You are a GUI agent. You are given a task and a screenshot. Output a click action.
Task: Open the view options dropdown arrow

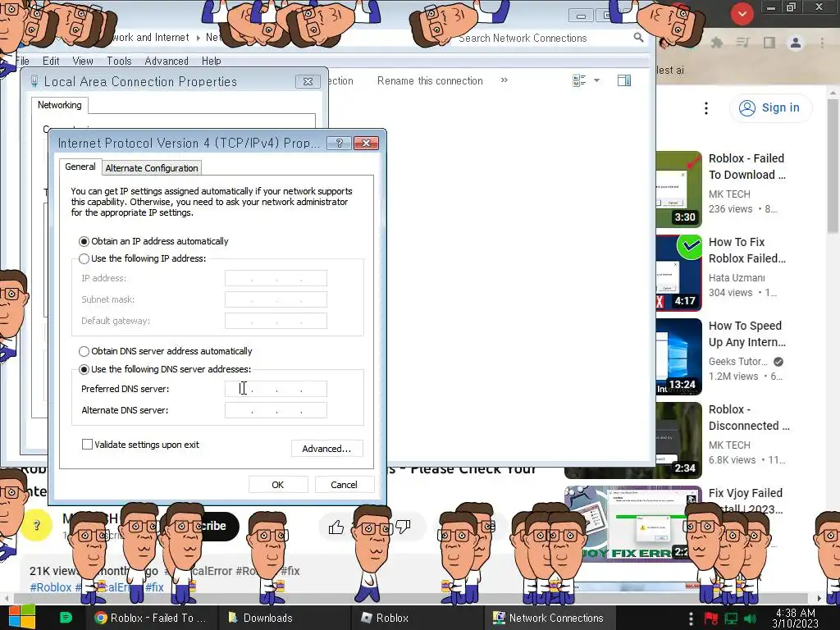597,81
